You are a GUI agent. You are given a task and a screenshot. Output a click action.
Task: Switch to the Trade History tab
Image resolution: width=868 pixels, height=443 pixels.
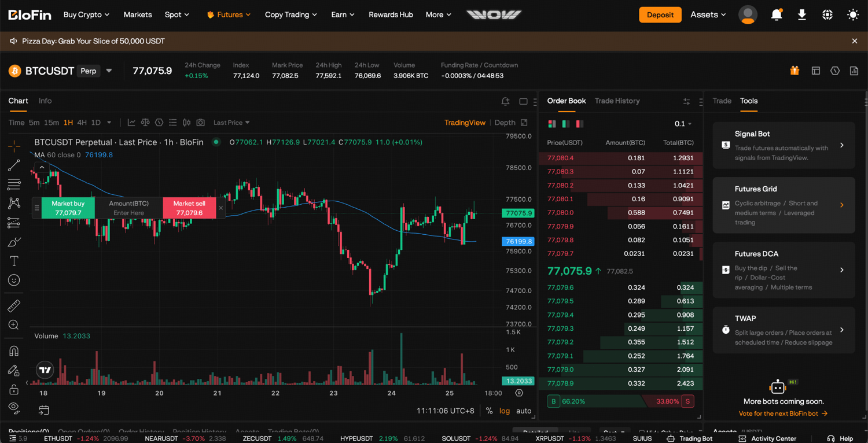pyautogui.click(x=617, y=101)
